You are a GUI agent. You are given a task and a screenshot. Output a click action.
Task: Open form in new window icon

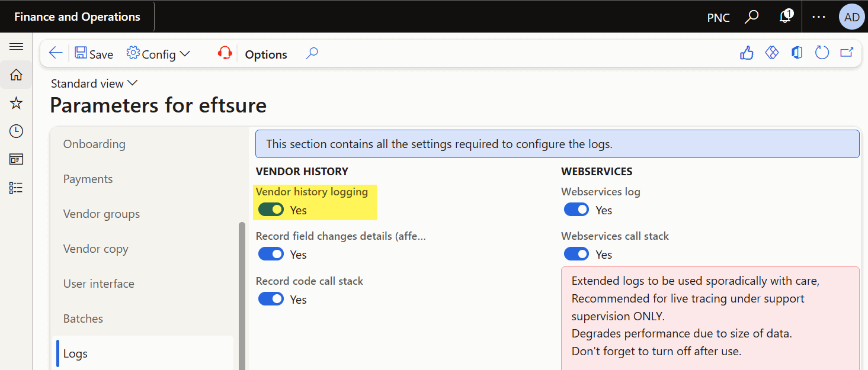[847, 53]
